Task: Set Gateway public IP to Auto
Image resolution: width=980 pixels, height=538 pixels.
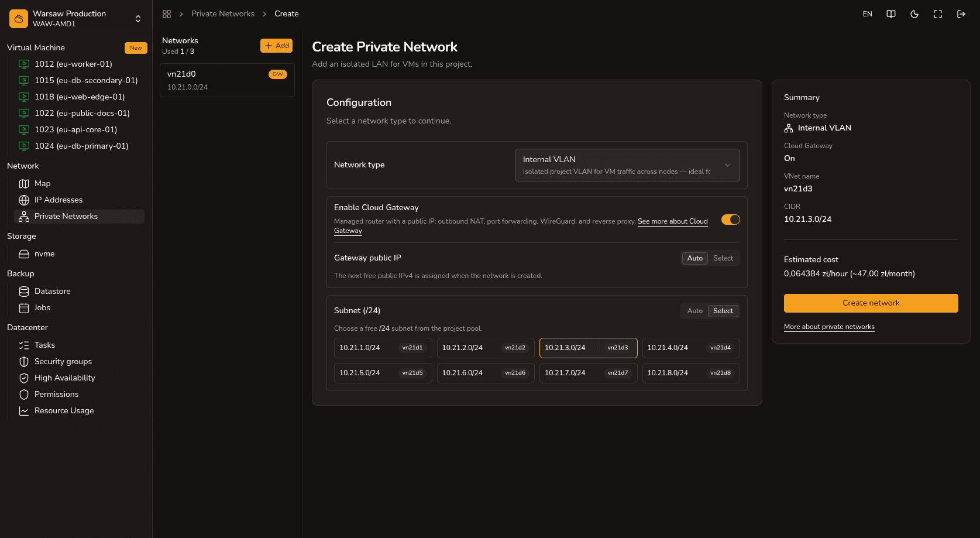Action: (x=695, y=258)
